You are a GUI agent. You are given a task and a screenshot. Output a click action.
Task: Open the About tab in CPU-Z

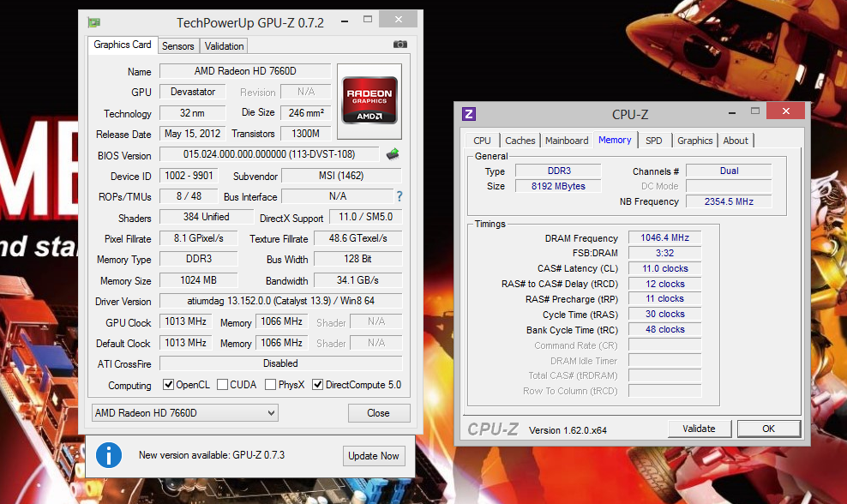coord(736,141)
